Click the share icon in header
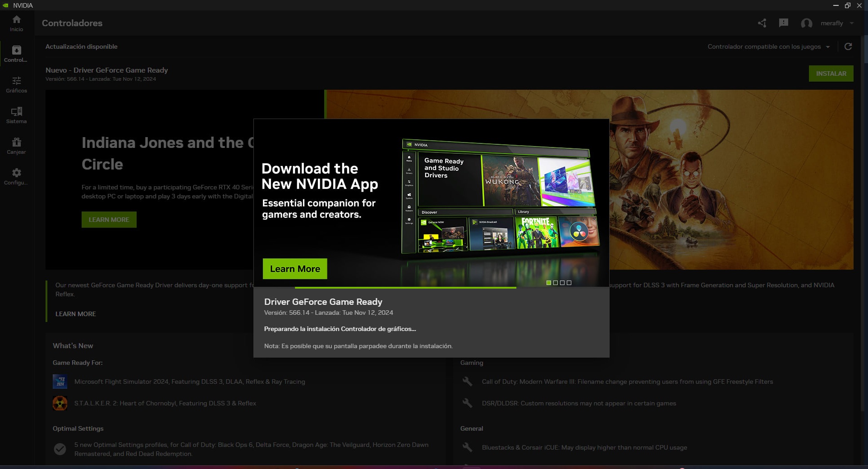This screenshot has width=868, height=469. click(762, 23)
